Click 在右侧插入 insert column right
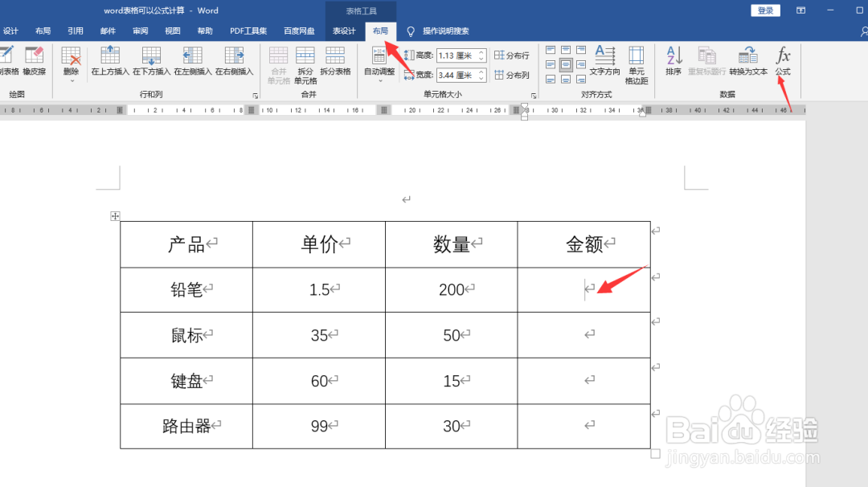Image resolution: width=868 pixels, height=487 pixels. click(x=234, y=61)
